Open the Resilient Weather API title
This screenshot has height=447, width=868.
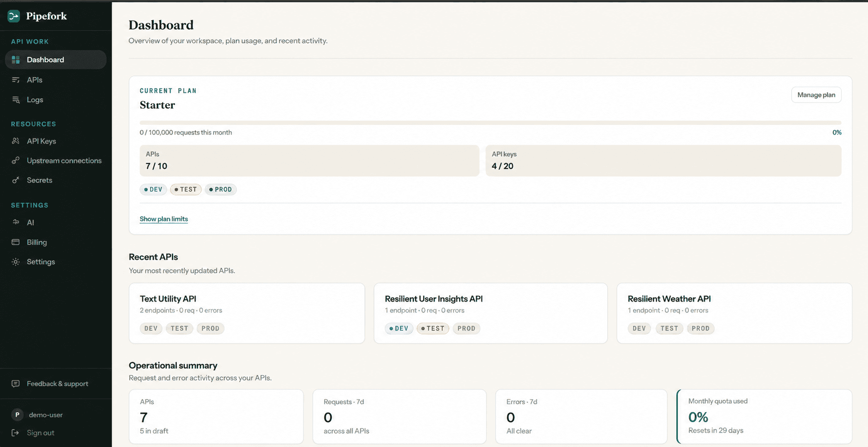tap(669, 299)
